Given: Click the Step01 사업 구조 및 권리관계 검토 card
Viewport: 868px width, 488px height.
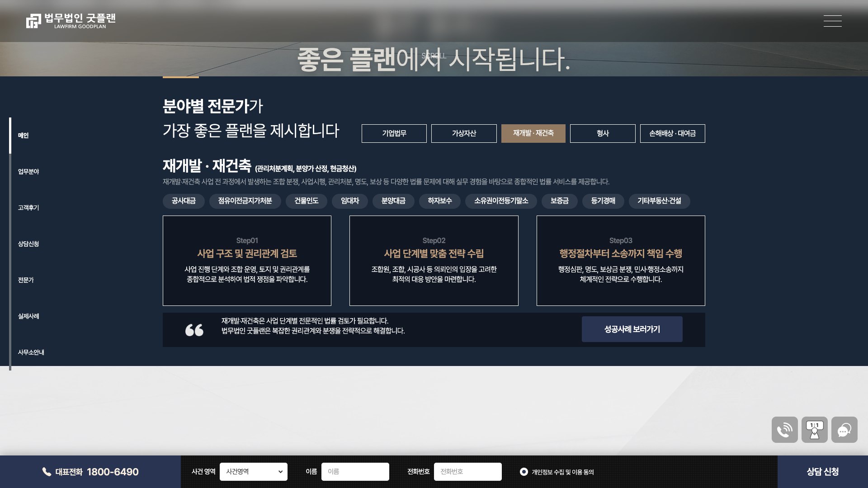Looking at the screenshot, I should (247, 261).
